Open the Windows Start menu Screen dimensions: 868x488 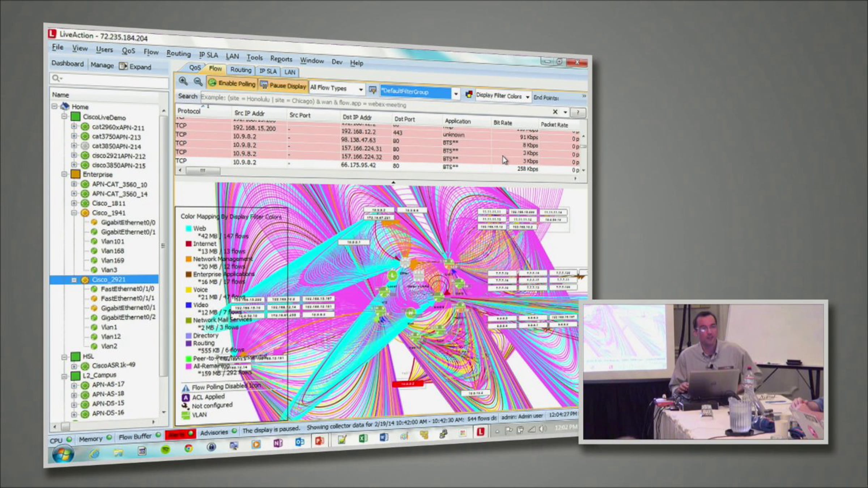tap(63, 454)
